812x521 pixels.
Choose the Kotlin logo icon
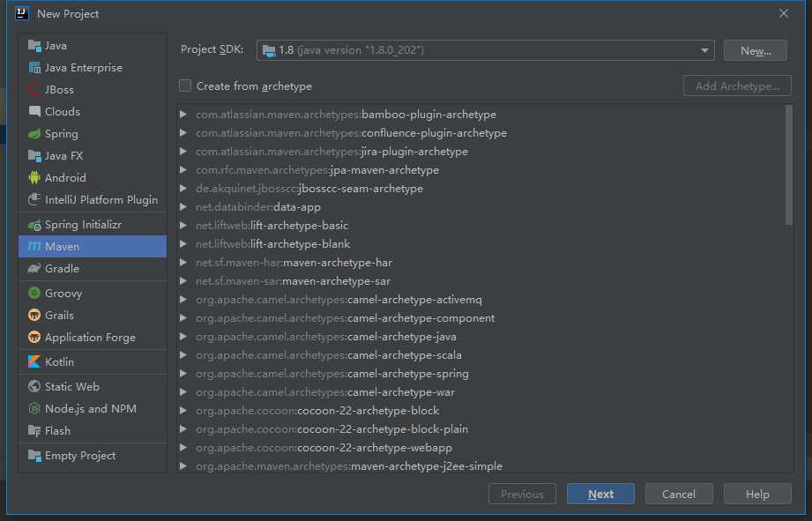[34, 361]
